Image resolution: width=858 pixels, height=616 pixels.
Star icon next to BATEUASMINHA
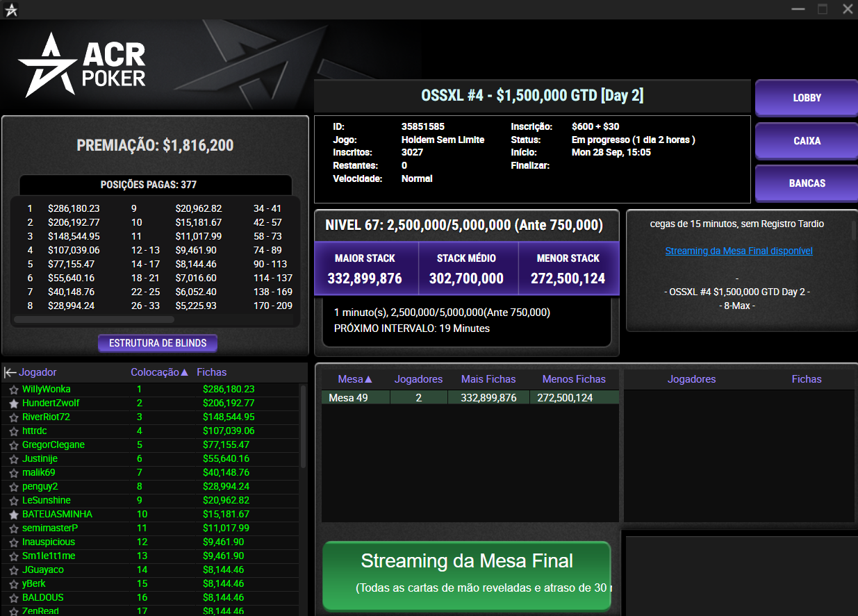13,515
